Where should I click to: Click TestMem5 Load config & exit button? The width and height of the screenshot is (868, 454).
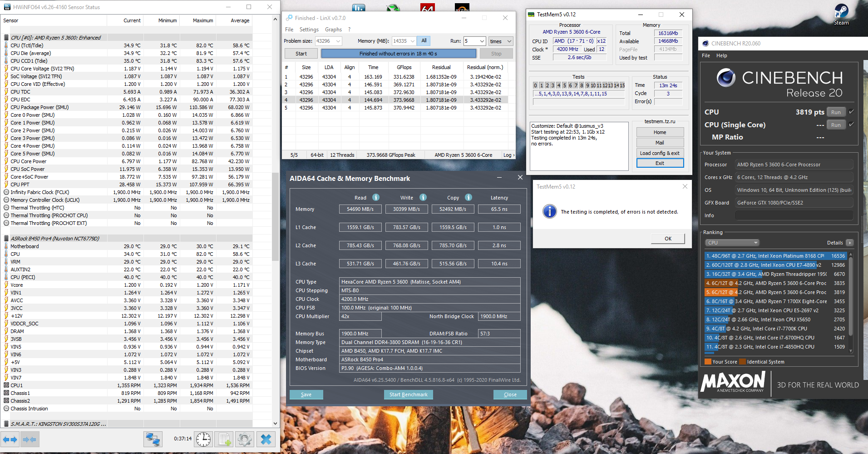[x=660, y=153]
